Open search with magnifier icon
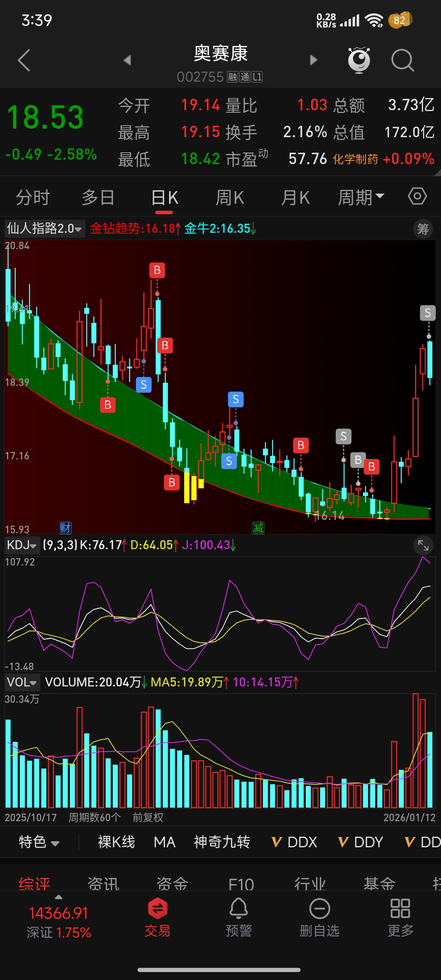 tap(403, 60)
